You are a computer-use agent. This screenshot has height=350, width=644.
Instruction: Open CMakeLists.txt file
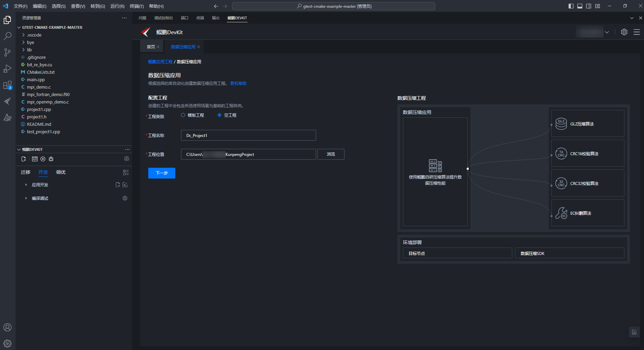point(41,72)
